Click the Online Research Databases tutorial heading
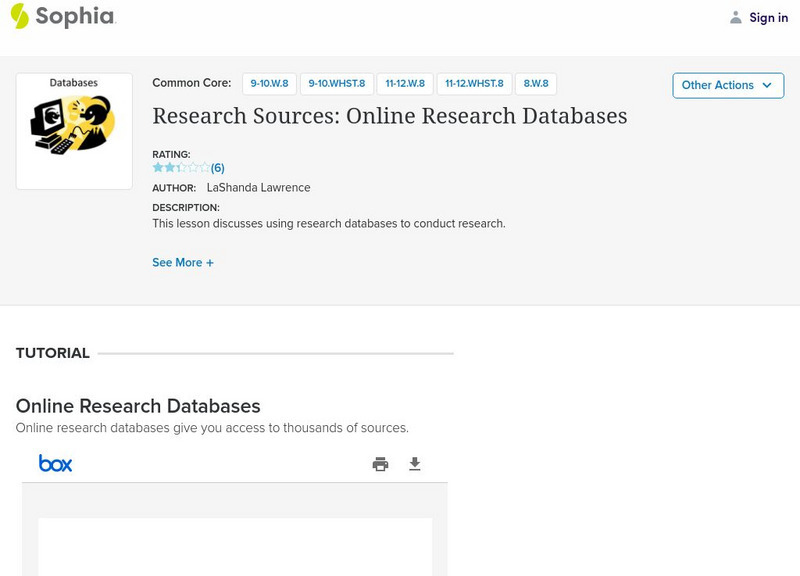This screenshot has height=576, width=800. [138, 406]
